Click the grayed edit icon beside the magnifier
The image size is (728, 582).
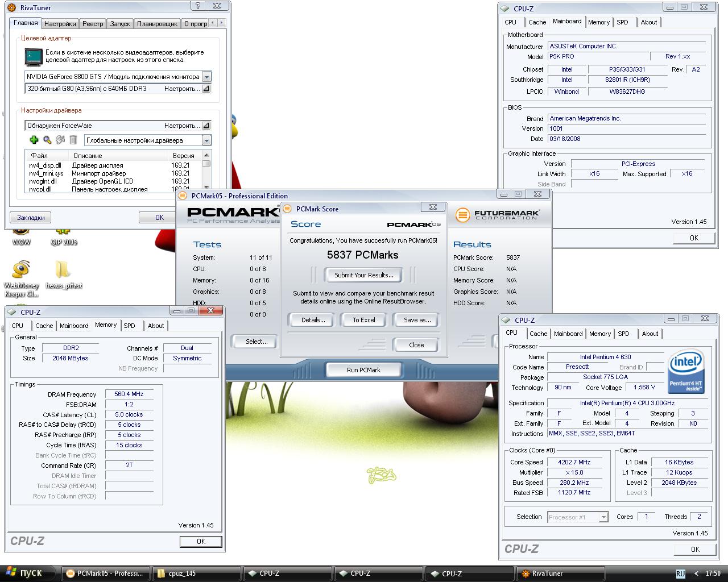tap(60, 140)
